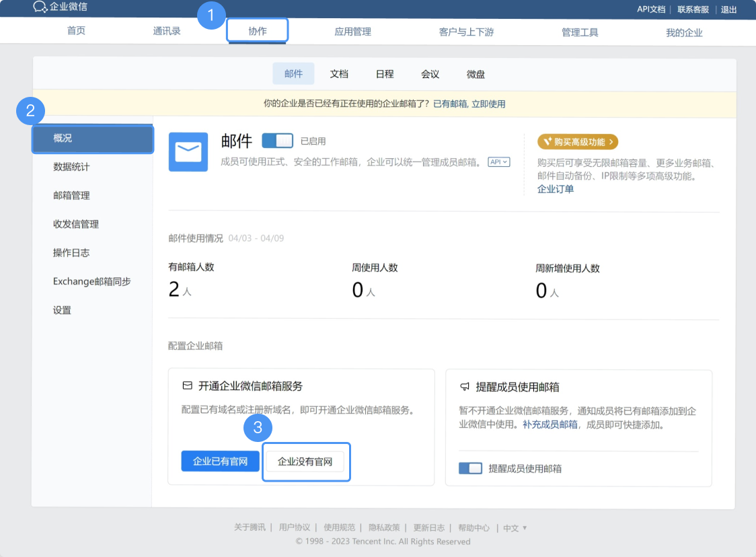756x557 pixels.
Task: Switch to the 文档 sub-tab
Action: coord(339,74)
